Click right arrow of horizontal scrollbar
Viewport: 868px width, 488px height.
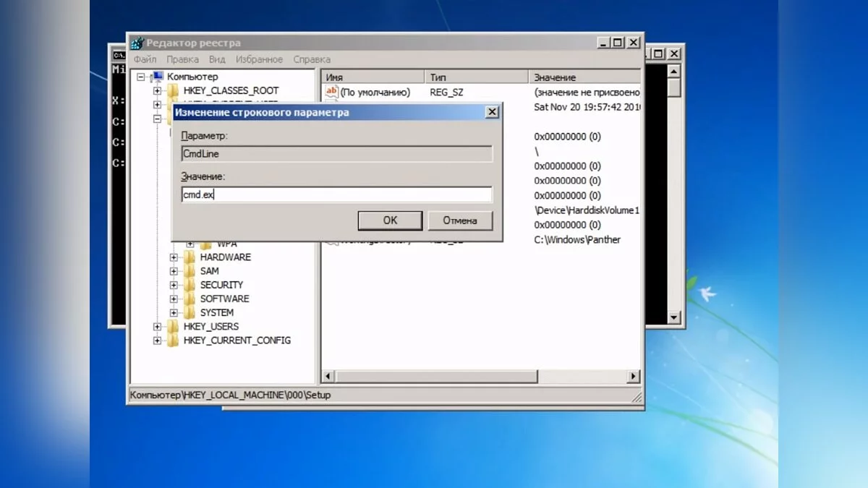634,377
